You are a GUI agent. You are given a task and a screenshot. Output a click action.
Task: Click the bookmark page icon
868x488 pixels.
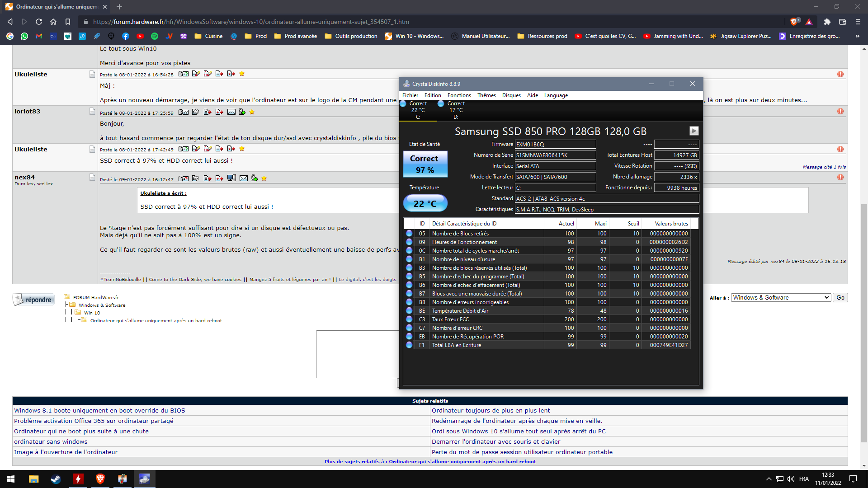(68, 22)
